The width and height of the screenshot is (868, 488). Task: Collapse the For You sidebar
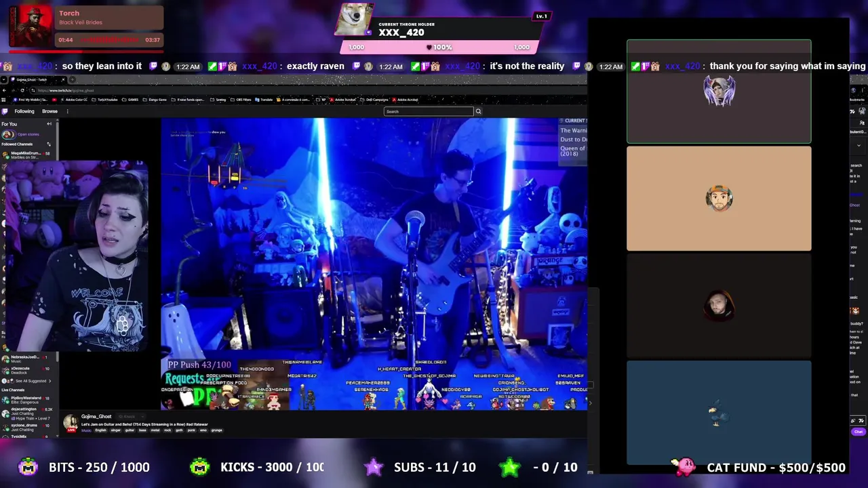[49, 124]
